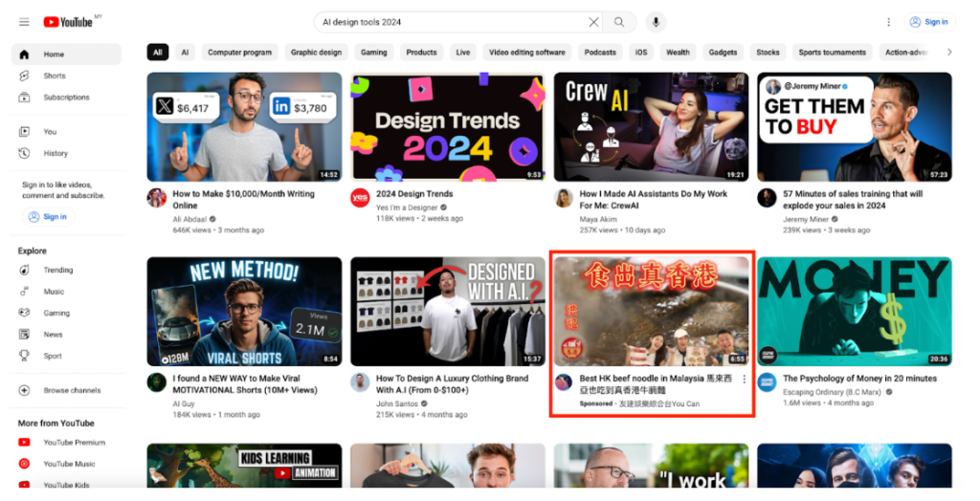Click the Music note icon under Explore
This screenshot has width=980, height=501.
(24, 291)
